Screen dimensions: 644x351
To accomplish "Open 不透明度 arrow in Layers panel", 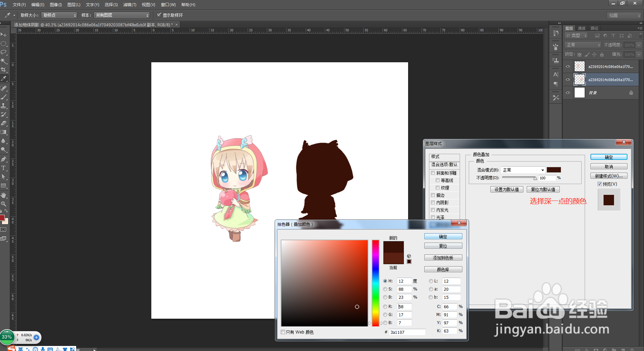I will [x=639, y=45].
